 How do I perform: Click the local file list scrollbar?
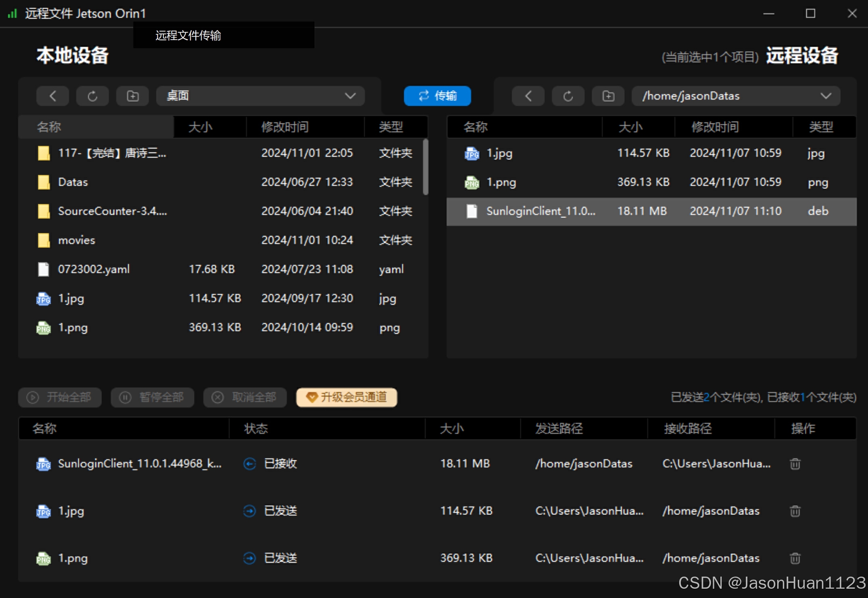click(425, 167)
